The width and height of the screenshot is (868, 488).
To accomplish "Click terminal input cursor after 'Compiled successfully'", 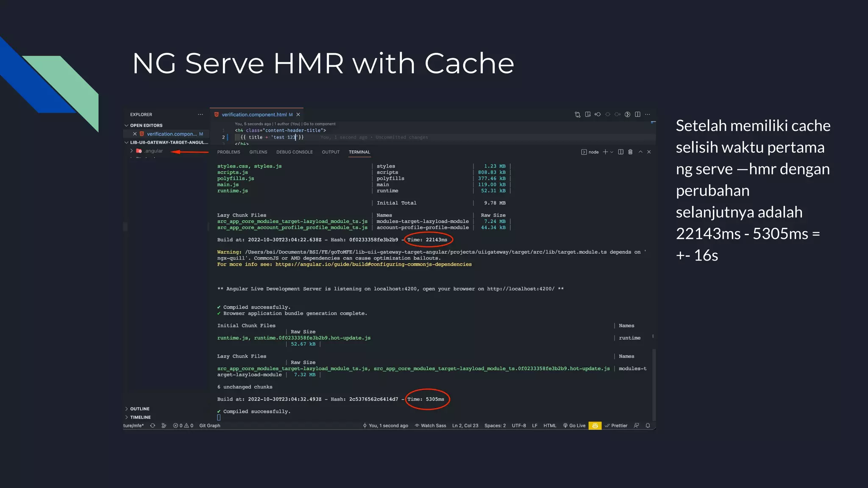I will pyautogui.click(x=219, y=418).
